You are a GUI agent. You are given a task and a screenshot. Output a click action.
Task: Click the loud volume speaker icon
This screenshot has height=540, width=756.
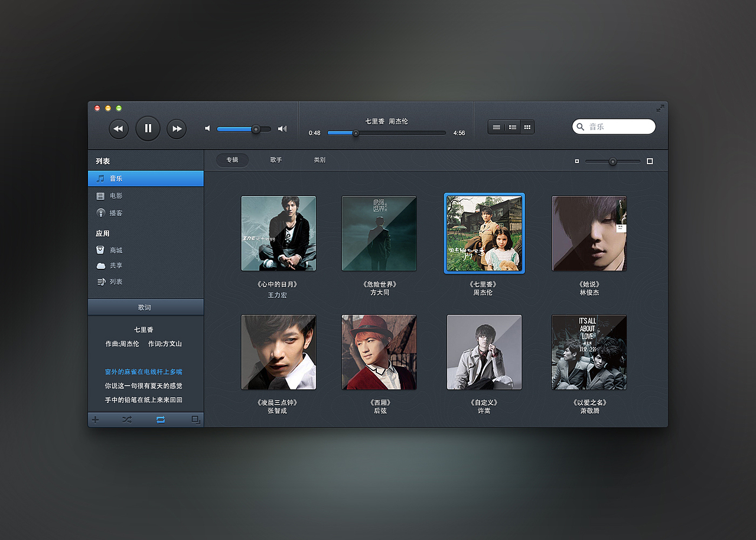click(282, 128)
